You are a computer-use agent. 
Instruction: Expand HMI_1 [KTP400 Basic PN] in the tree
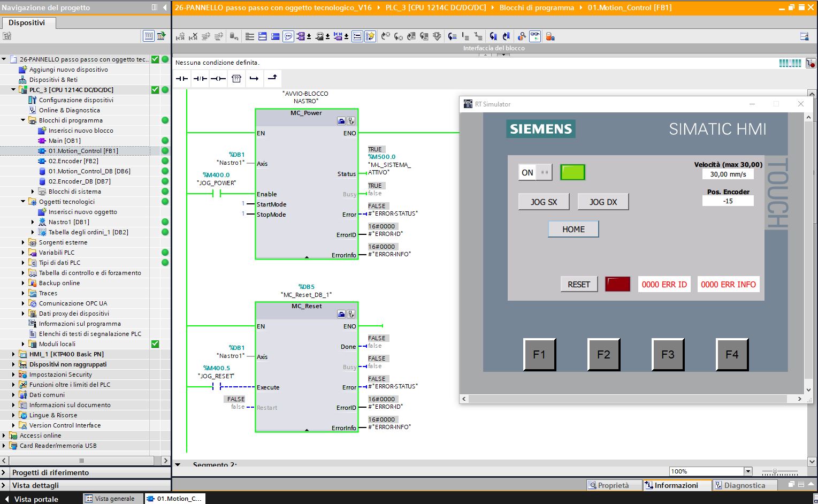(14, 354)
